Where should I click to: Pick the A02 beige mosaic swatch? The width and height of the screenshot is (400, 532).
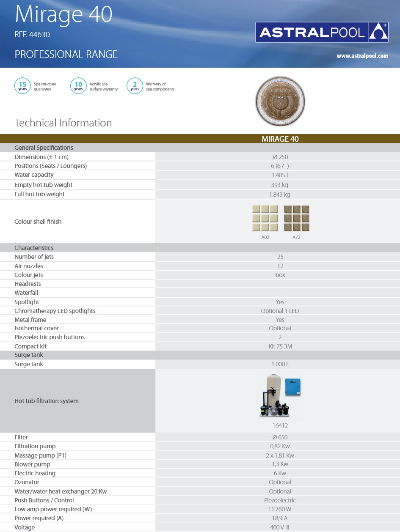pyautogui.click(x=265, y=218)
